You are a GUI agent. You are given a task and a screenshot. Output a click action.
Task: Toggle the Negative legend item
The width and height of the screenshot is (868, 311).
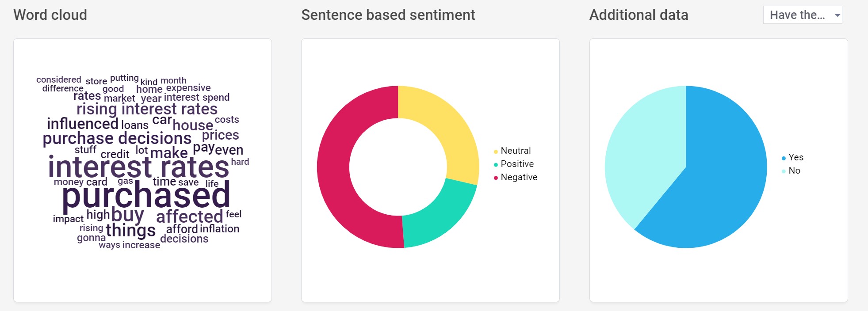(x=515, y=177)
